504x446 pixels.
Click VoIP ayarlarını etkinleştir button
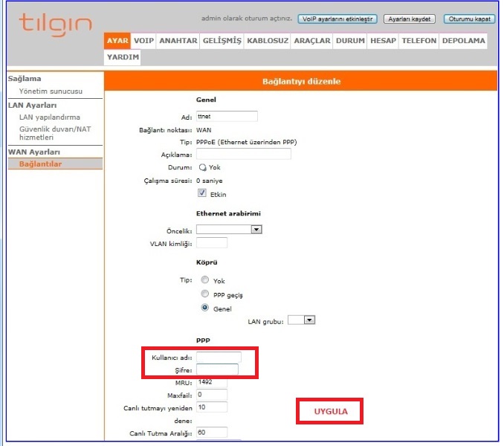coord(338,19)
